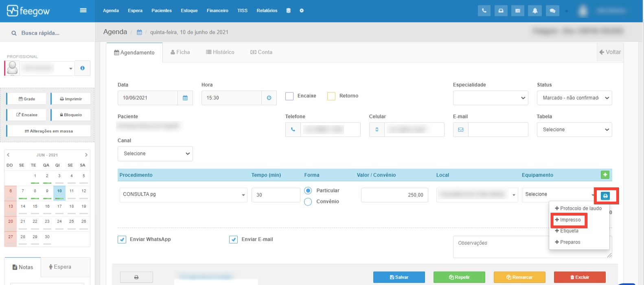The height and width of the screenshot is (285, 644).
Task: Click the Feegow logo
Action: (x=28, y=11)
